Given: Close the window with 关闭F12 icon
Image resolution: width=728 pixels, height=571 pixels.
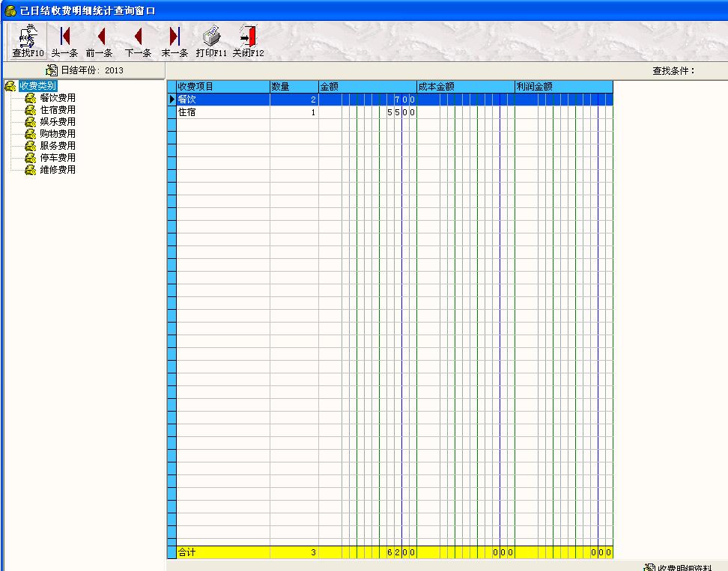Looking at the screenshot, I should [x=249, y=41].
